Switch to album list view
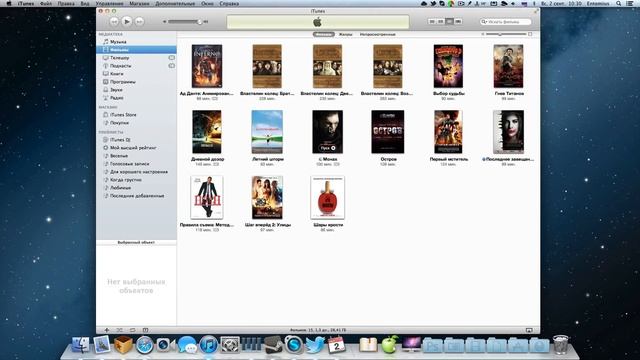The image size is (640, 360). click(x=441, y=21)
